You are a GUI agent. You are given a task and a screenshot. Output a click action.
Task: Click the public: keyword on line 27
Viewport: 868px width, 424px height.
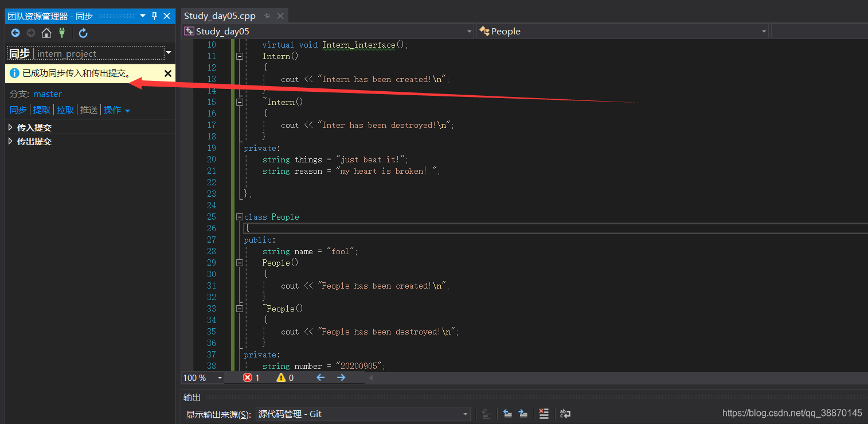(x=260, y=240)
